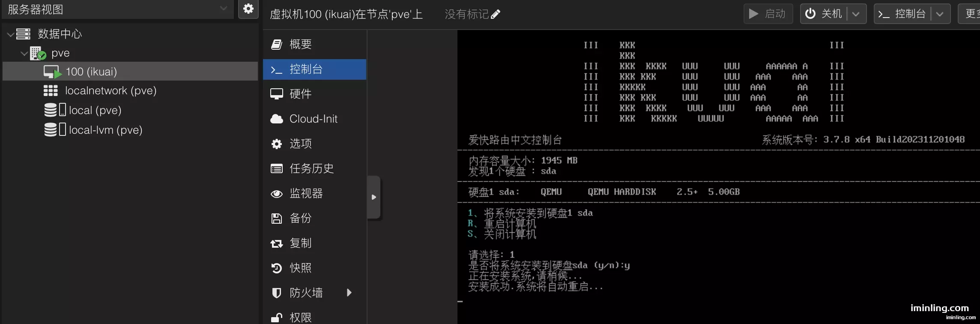
Task: Click the 启动 start button
Action: (768, 14)
